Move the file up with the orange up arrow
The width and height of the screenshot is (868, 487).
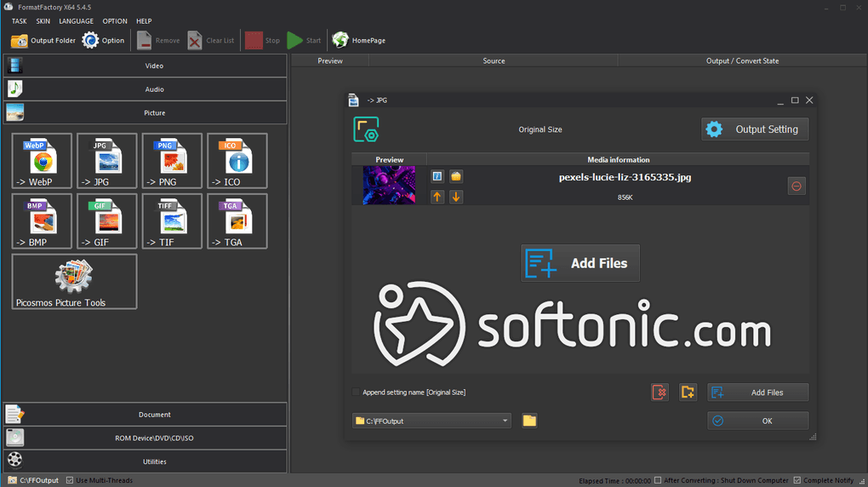point(437,197)
